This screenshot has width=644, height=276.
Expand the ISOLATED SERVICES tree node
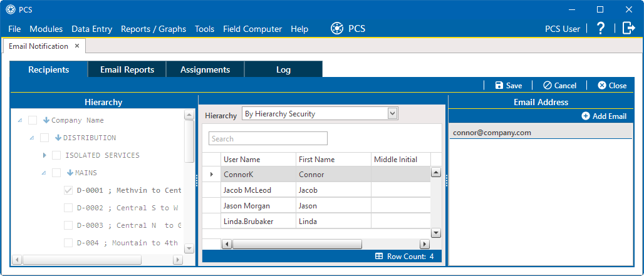point(44,155)
